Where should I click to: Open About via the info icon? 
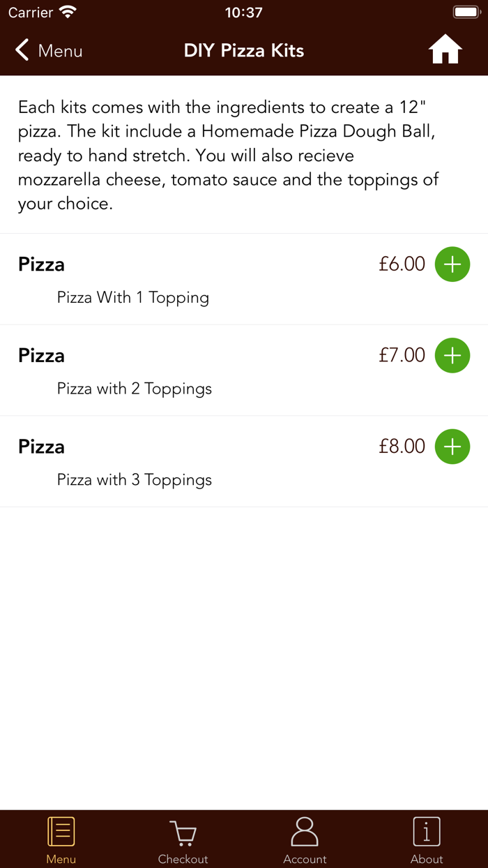point(426,830)
